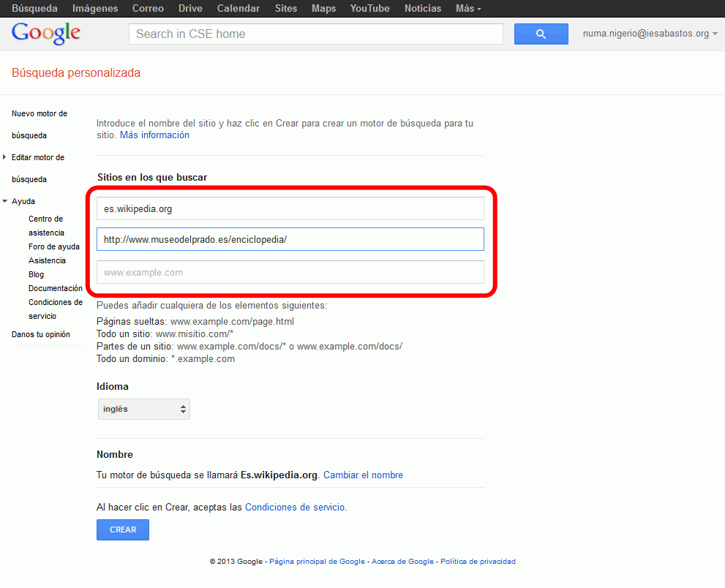The width and height of the screenshot is (725, 588).
Task: Open Búsqueda in the top navigation bar
Action: pyautogui.click(x=34, y=8)
